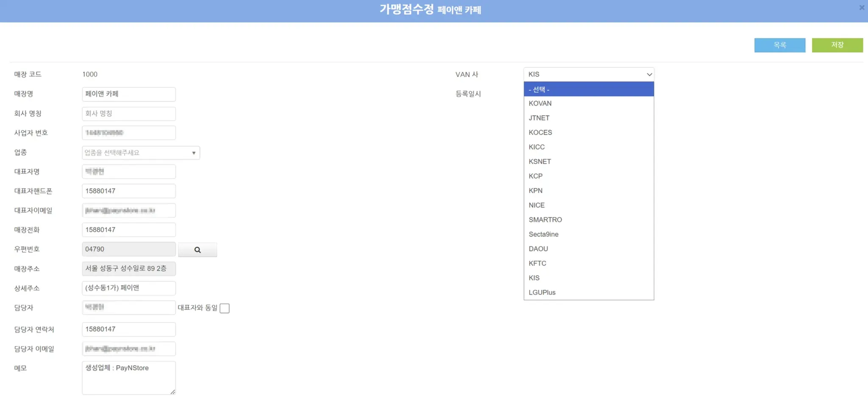Click the 우편번호 field showing 04790
This screenshot has height=419, width=868.
(x=129, y=249)
